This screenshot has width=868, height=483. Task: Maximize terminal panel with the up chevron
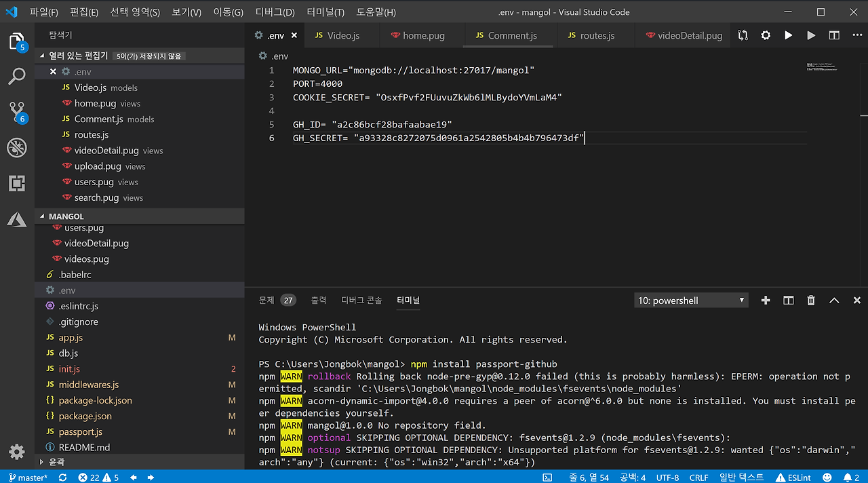pos(834,301)
